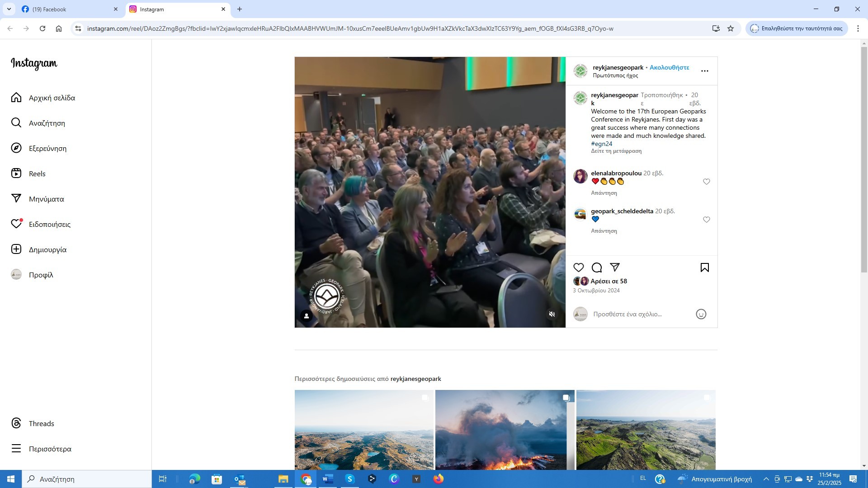The width and height of the screenshot is (868, 488).
Task: Open emoji picker in comment box
Action: 701,314
